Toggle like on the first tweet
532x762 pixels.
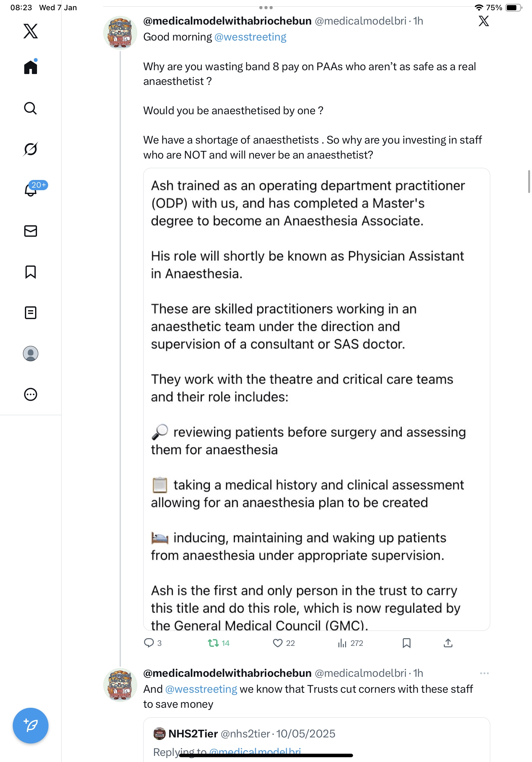(277, 643)
